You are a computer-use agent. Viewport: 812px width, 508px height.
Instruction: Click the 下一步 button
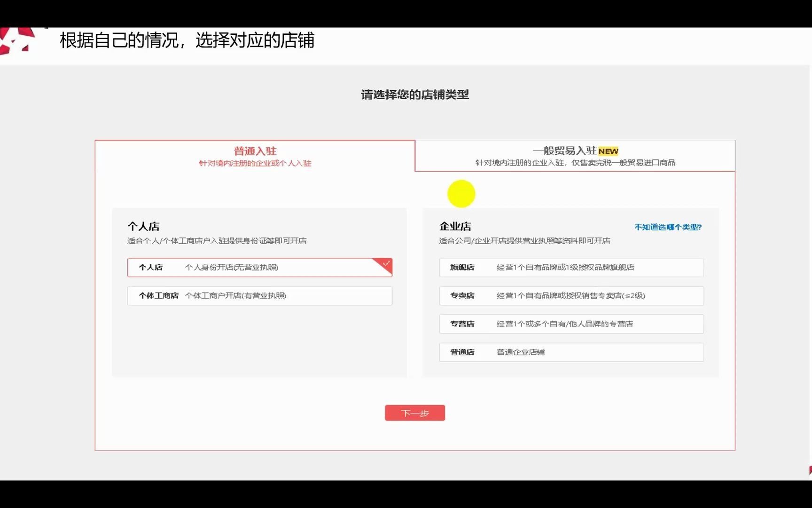pos(415,413)
